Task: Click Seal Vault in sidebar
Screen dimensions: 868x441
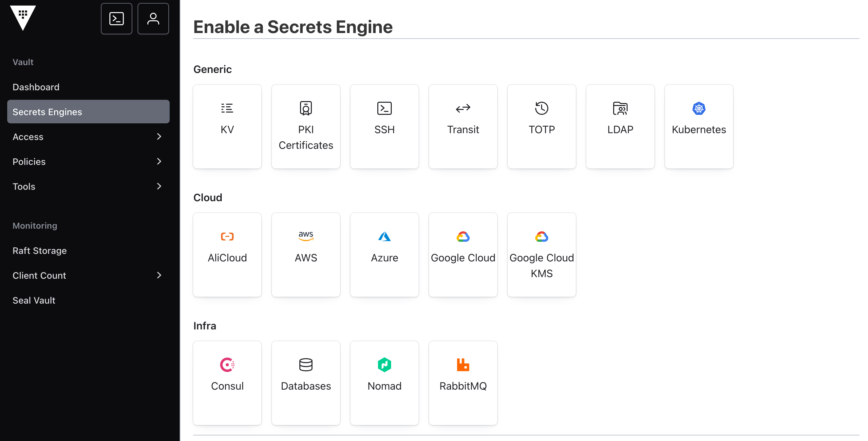Action: tap(34, 300)
